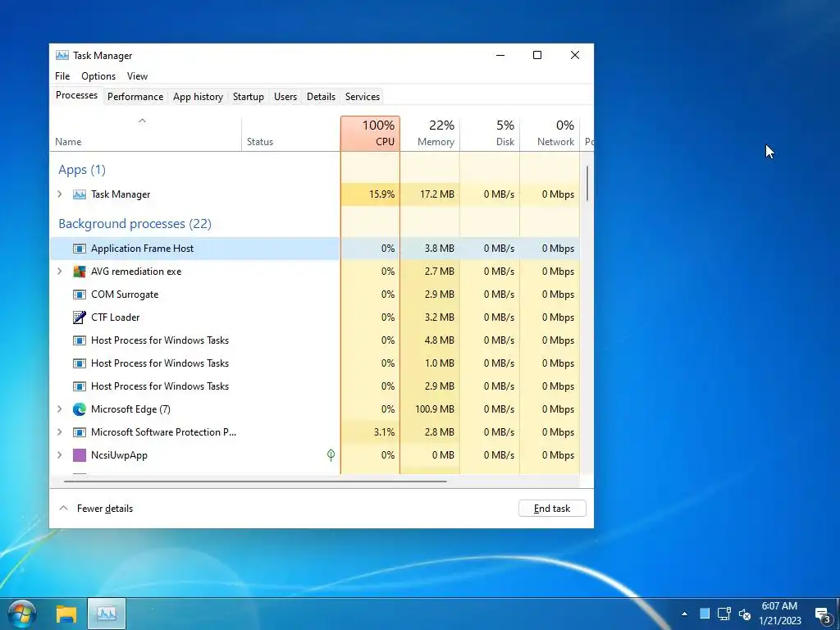Switch to the Users tab

click(285, 97)
